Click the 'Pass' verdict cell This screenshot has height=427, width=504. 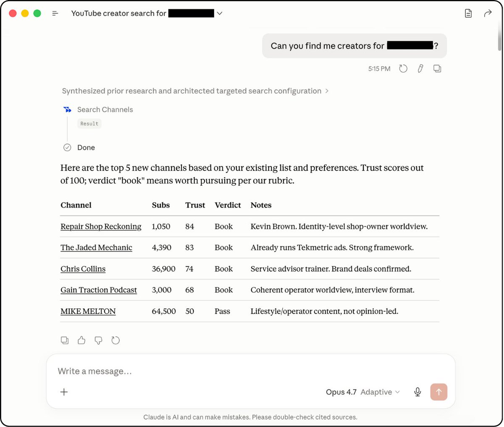[x=222, y=311]
